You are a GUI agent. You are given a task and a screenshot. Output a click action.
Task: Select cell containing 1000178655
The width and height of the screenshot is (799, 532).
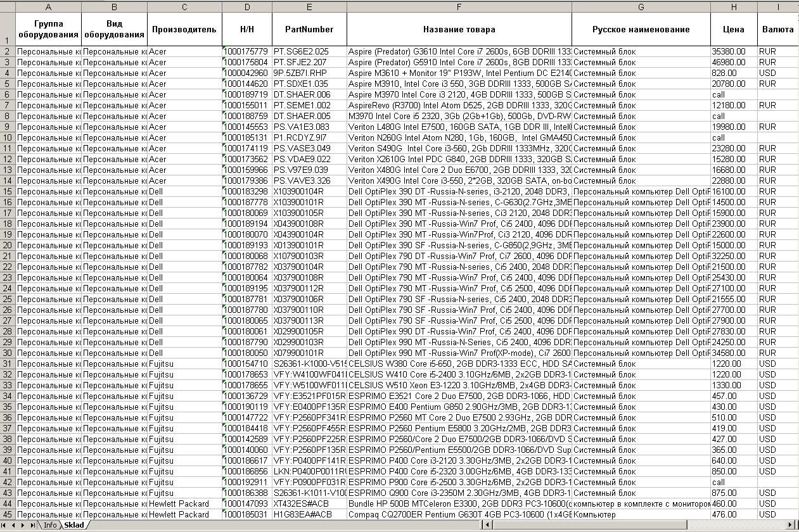[x=247, y=385]
